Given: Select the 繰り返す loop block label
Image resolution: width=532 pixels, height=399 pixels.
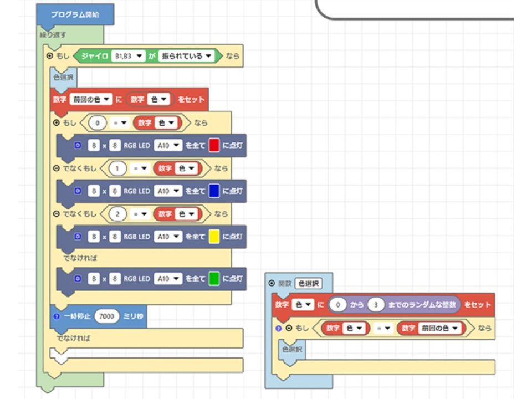Looking at the screenshot, I should pos(53,34).
